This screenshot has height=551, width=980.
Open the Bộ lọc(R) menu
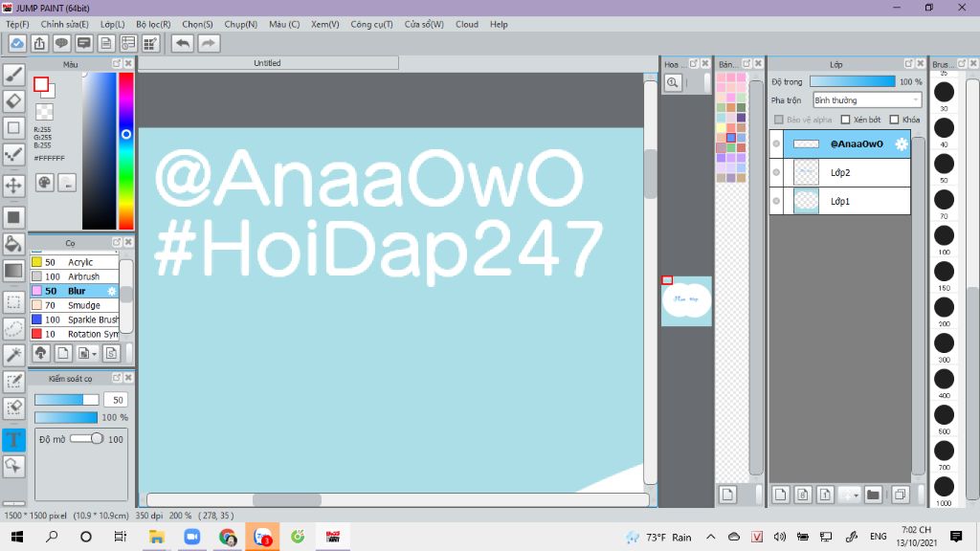click(153, 24)
